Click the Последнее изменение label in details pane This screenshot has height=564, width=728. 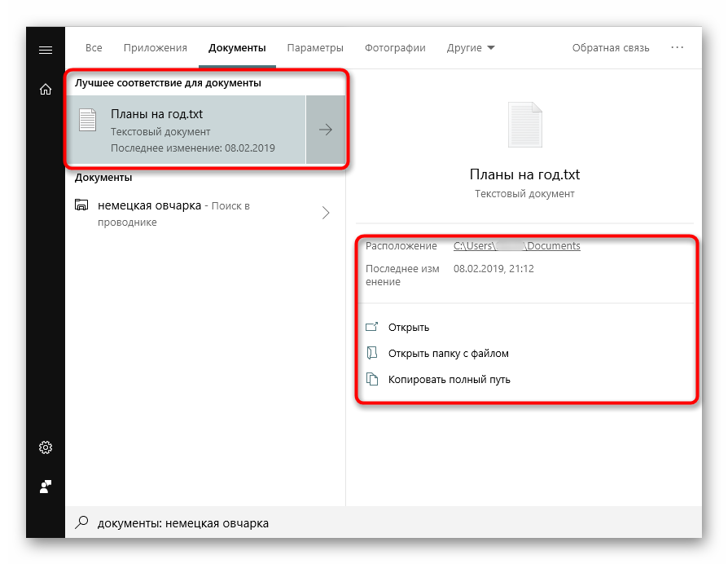click(402, 275)
